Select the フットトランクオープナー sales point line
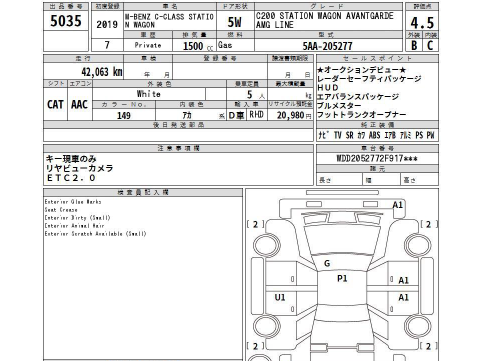 [362, 115]
